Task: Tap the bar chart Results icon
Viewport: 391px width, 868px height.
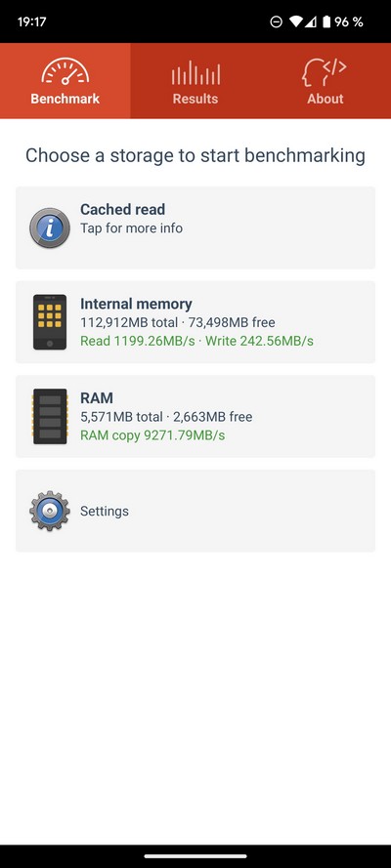Action: tap(195, 72)
